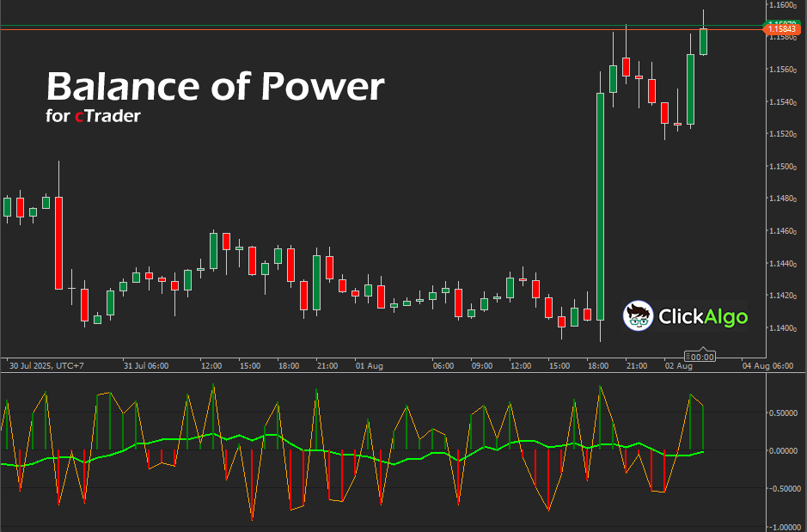Click the 31 Jul 06:00 time label
The height and width of the screenshot is (532, 807).
pyautogui.click(x=145, y=366)
